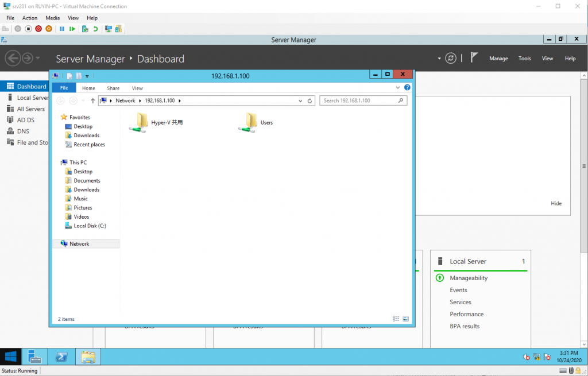Click the Server Manager back arrow

point(13,59)
